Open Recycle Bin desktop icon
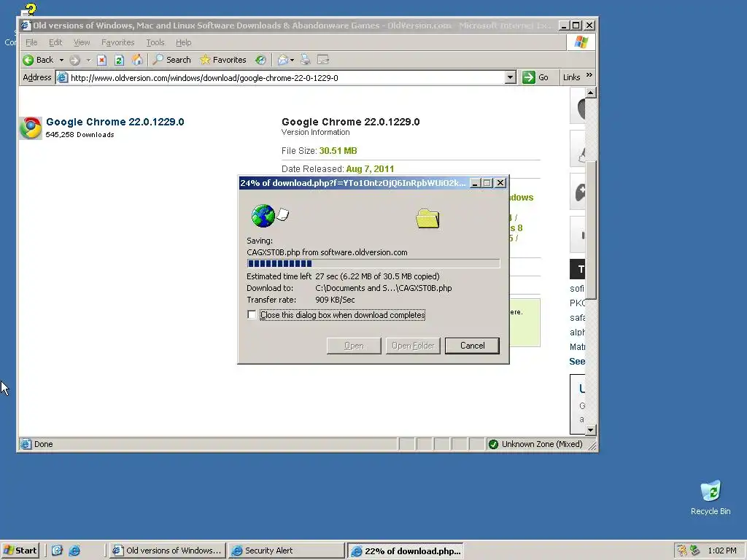This screenshot has height=560, width=747. tap(711, 497)
